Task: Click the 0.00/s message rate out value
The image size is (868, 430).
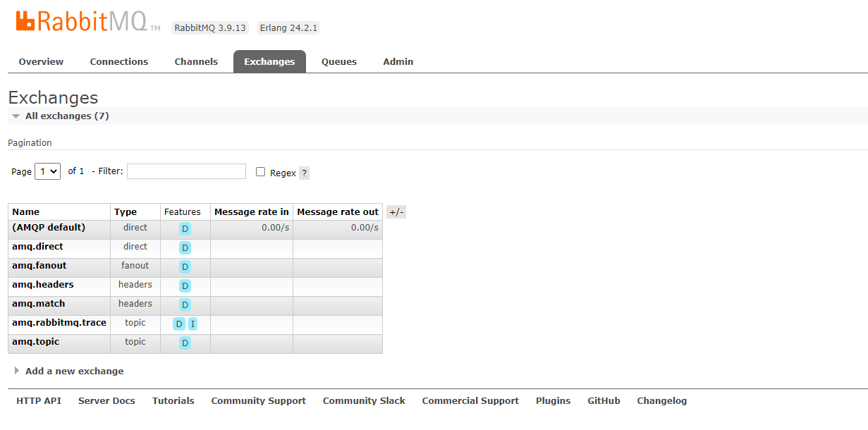Action: tap(365, 227)
